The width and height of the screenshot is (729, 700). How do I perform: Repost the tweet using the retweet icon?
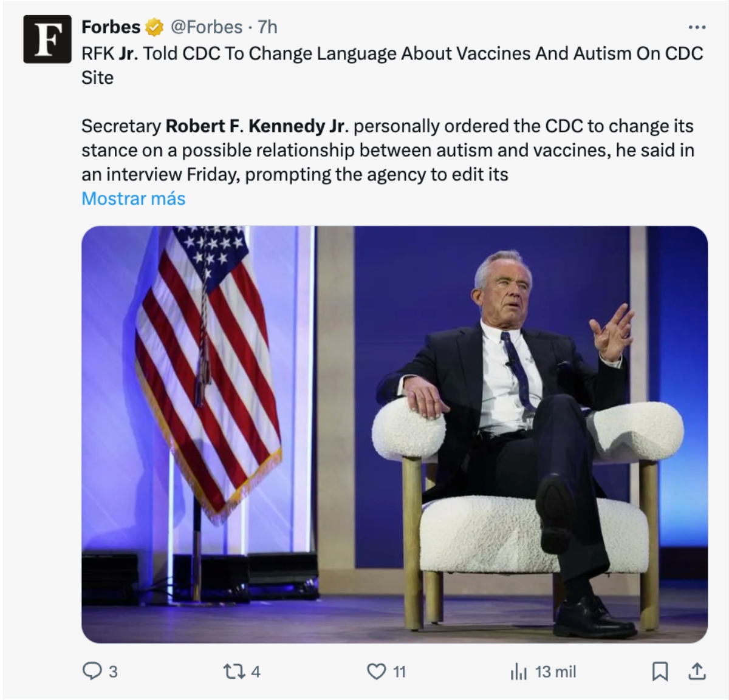[x=233, y=671]
